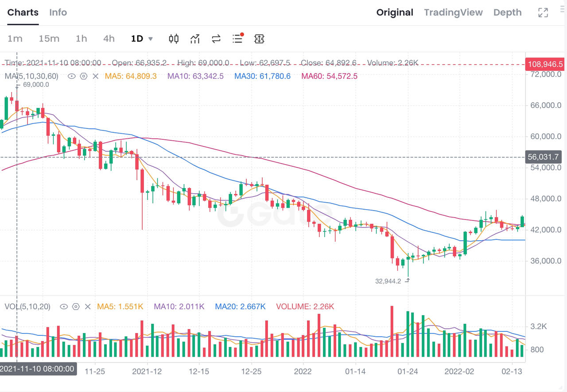Open the candlestick chart style selector
This screenshot has height=392, width=567.
point(174,39)
